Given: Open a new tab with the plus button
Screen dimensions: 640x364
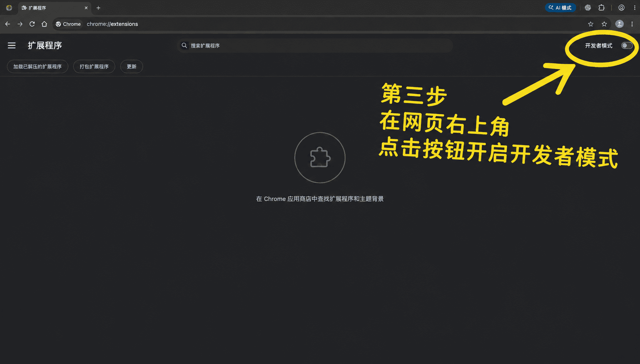Looking at the screenshot, I should 99,8.
